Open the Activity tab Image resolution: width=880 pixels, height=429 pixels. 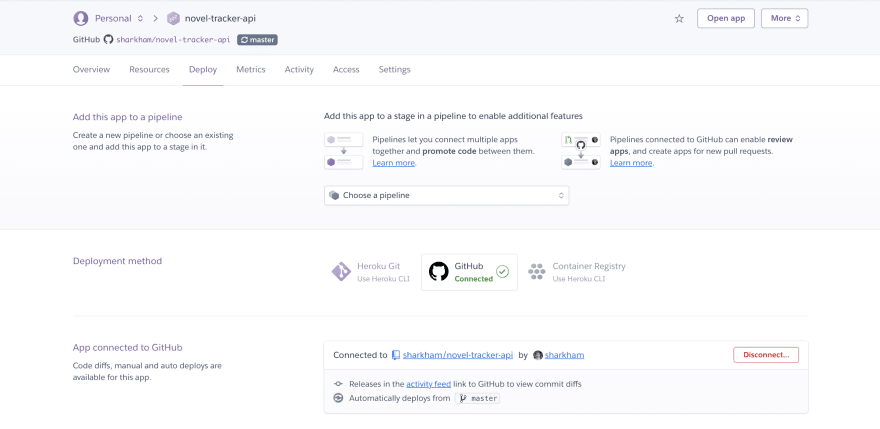(299, 70)
